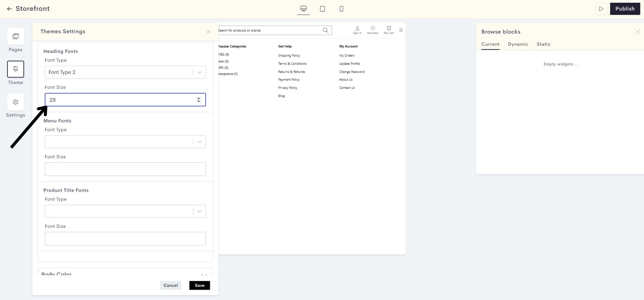Publish the storefront
This screenshot has width=644, height=300.
(625, 9)
